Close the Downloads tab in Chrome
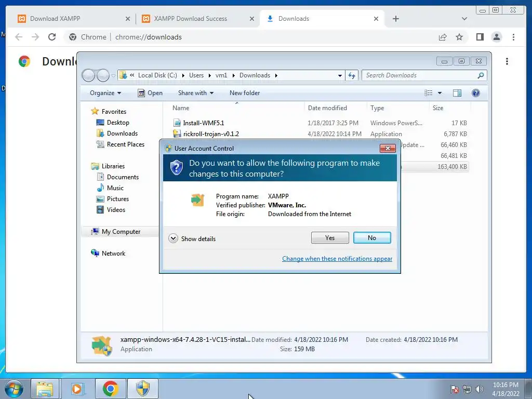Screen dimensions: 532x399 click(x=376, y=19)
